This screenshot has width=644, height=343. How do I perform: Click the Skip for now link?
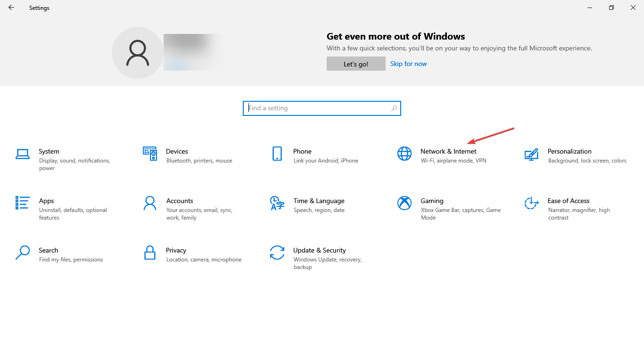409,64
